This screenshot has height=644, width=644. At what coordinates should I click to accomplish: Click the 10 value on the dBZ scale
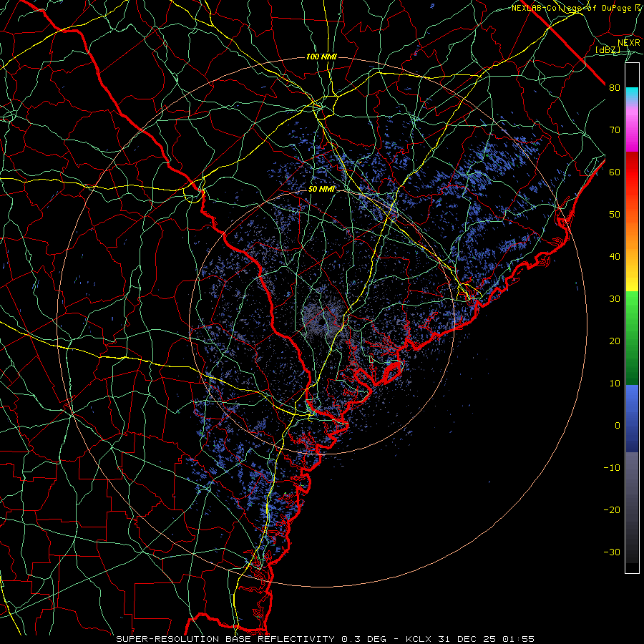coord(615,384)
